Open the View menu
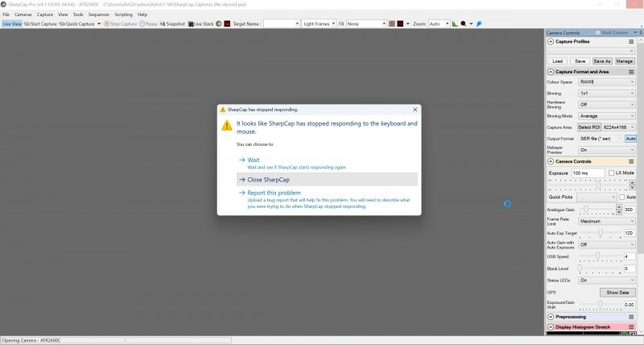This screenshot has width=644, height=345. coord(63,15)
